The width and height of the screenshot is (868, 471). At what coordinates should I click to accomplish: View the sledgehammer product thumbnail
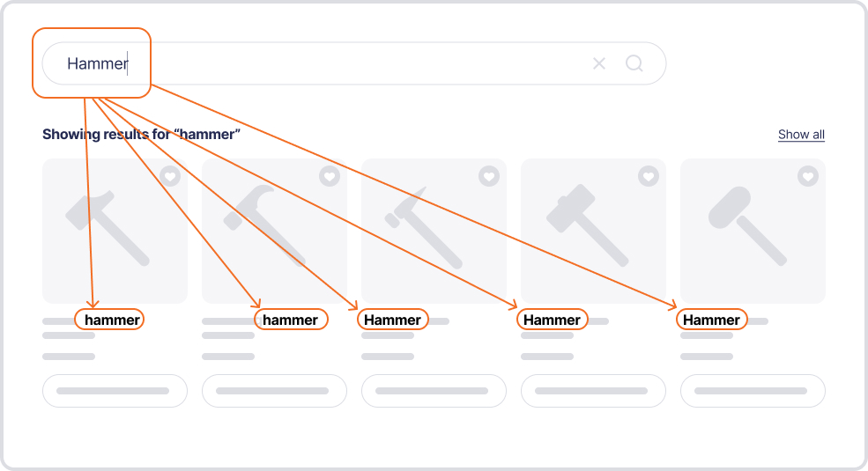(593, 231)
